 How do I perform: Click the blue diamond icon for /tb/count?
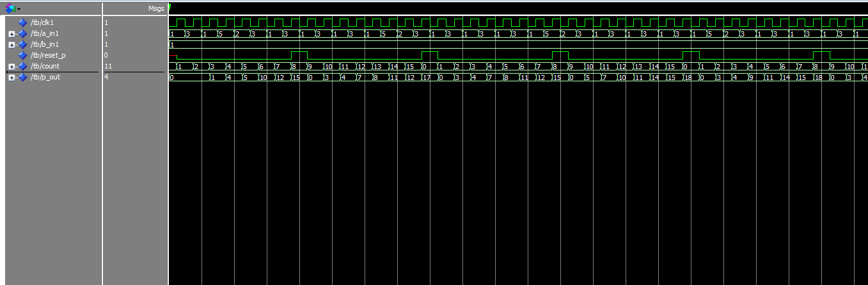click(x=23, y=66)
